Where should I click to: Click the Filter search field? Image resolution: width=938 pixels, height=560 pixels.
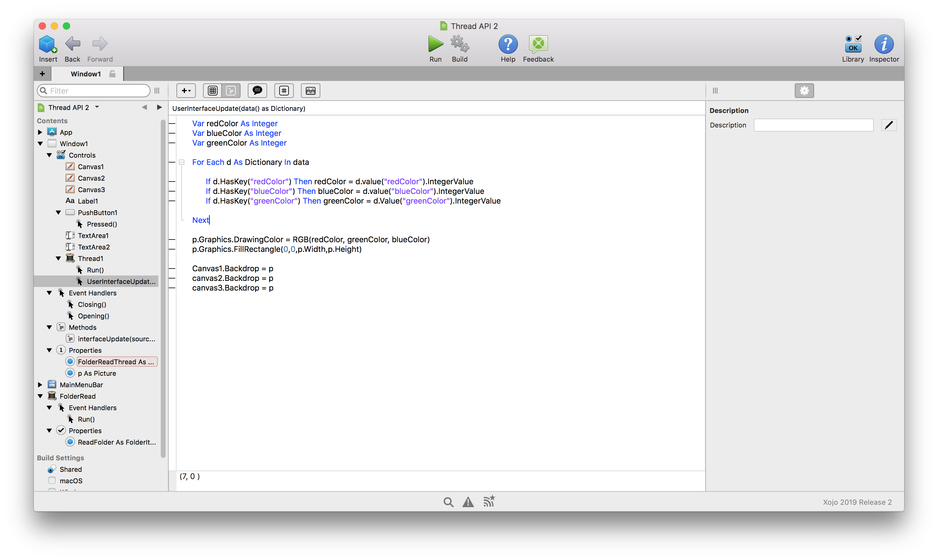[x=94, y=91]
